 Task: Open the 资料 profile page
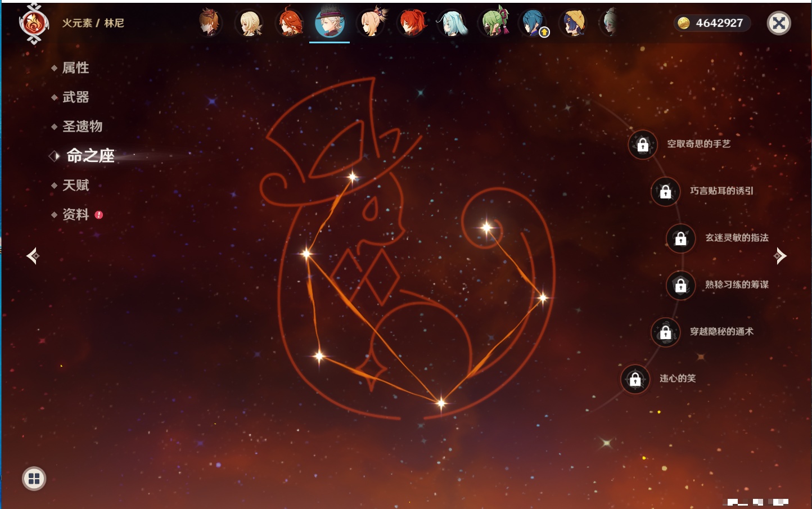(75, 214)
